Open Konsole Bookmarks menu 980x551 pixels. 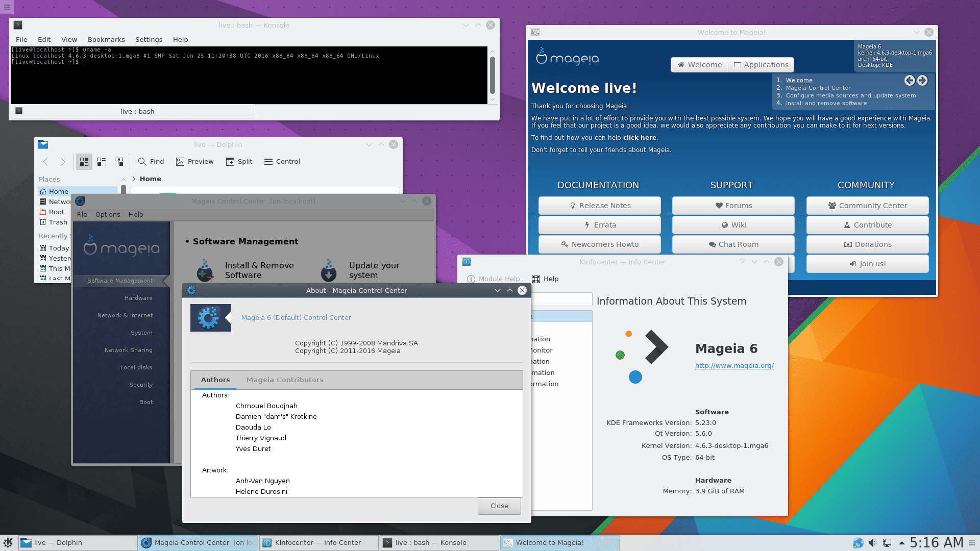[106, 40]
